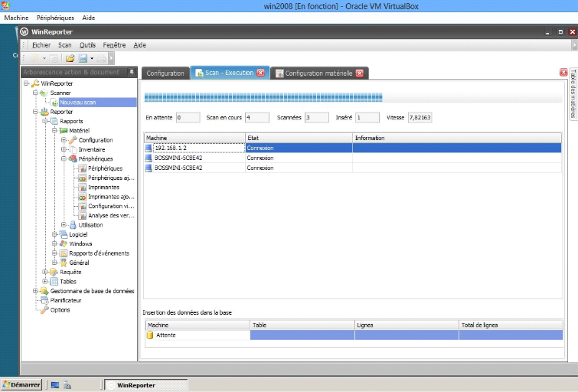This screenshot has width=578, height=392.
Task: Click the Logiciel node icon
Action: (64, 234)
